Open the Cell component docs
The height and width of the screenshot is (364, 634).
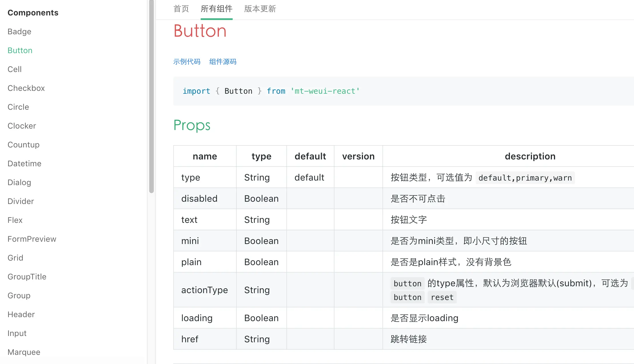[x=15, y=69]
